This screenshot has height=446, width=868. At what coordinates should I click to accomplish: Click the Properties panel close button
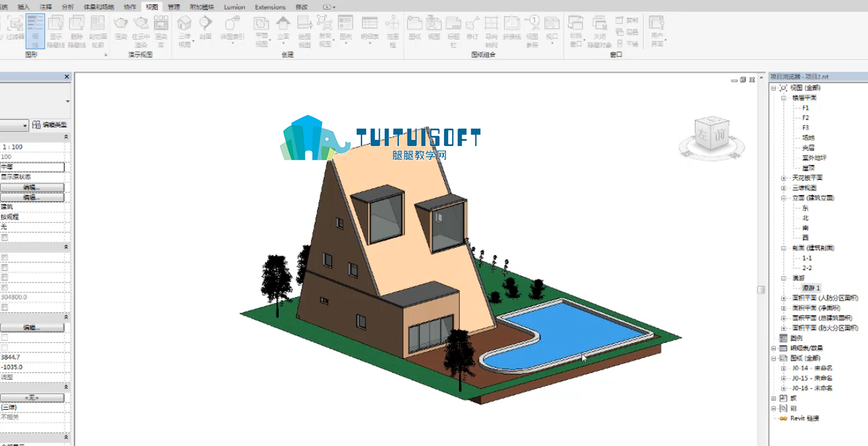(x=66, y=77)
